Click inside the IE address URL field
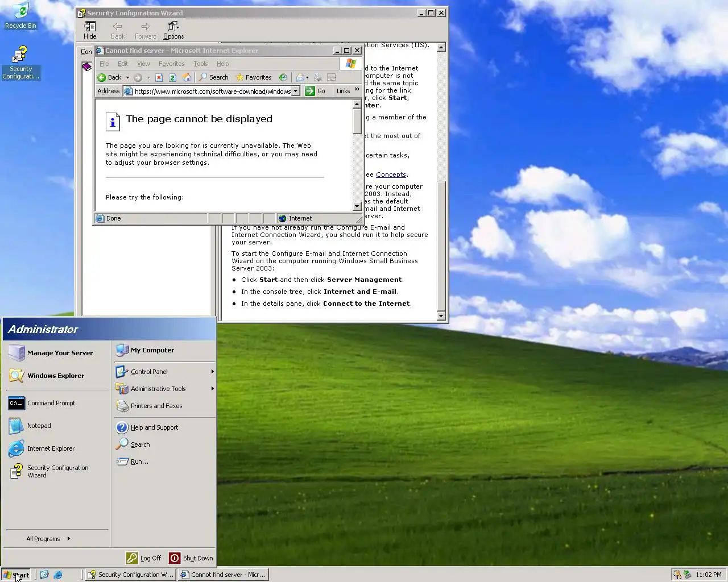This screenshot has width=728, height=582. pos(212,91)
